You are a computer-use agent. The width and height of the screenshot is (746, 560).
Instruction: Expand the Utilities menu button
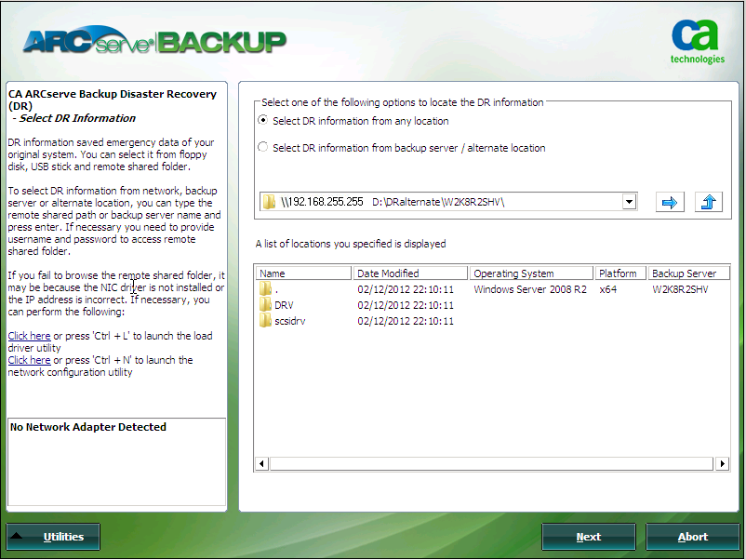tap(53, 537)
